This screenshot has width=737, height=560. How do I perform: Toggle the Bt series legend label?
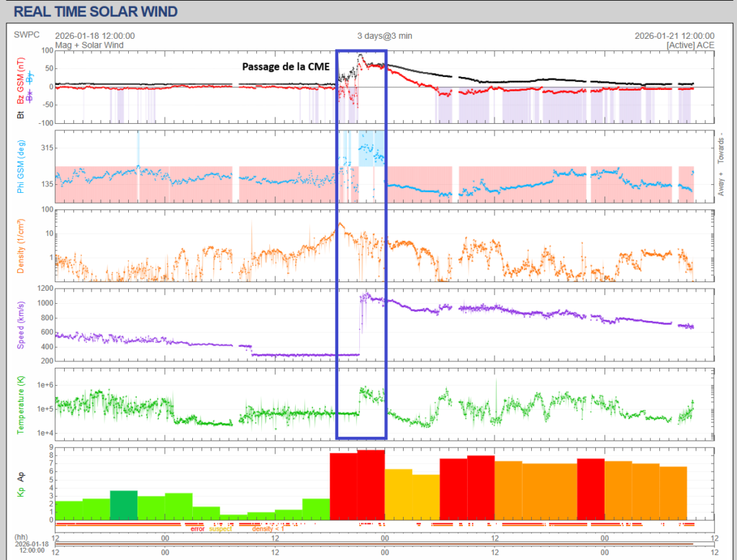(19, 114)
